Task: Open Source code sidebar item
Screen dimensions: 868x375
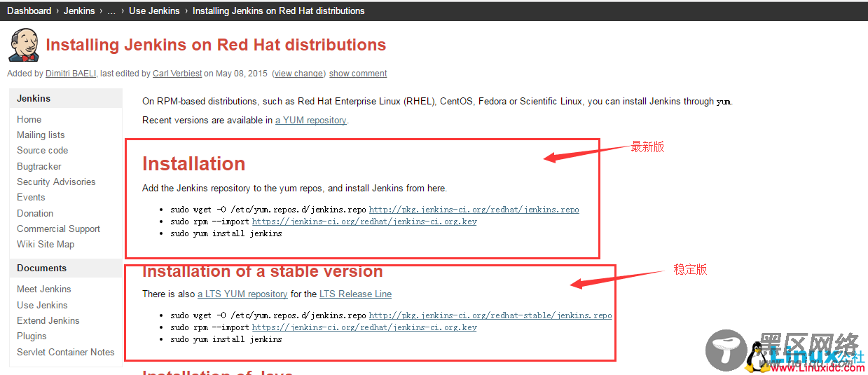Action: [x=43, y=150]
